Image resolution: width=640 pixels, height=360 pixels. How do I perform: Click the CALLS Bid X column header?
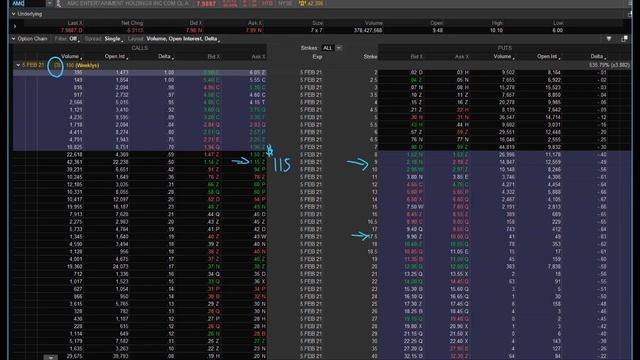tap(213, 56)
